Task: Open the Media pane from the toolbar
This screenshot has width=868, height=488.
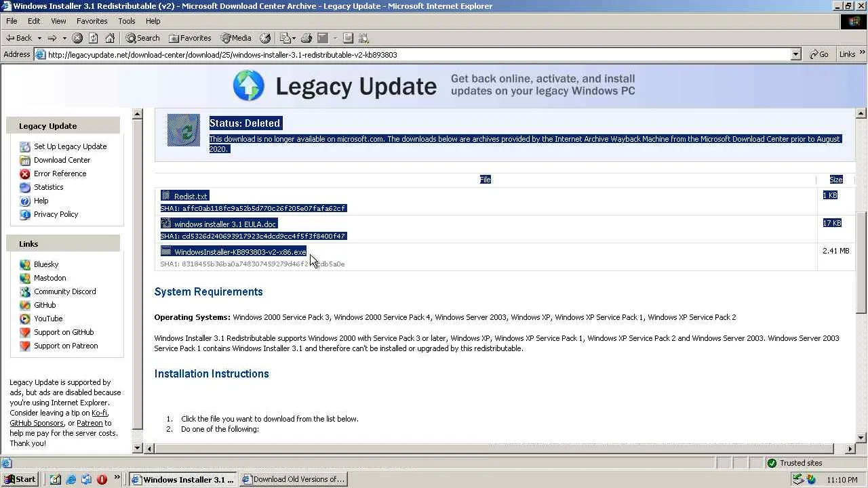Action: [236, 38]
